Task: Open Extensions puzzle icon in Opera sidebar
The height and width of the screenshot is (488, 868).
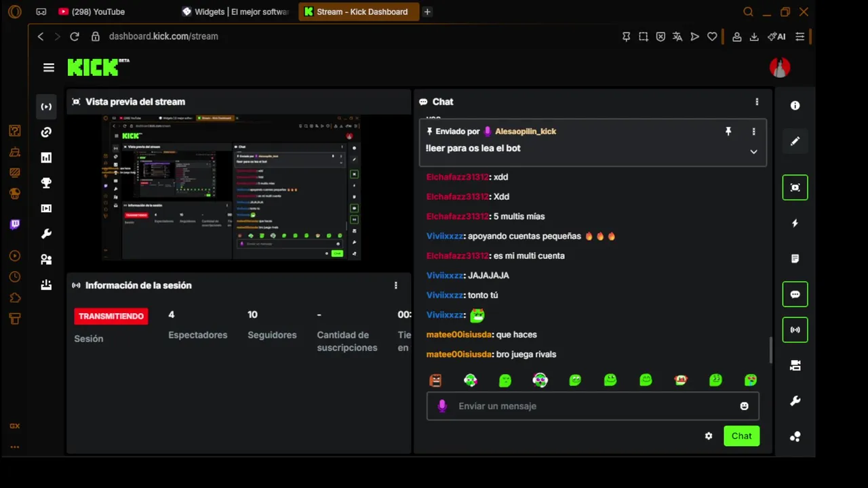Action: [x=14, y=298]
